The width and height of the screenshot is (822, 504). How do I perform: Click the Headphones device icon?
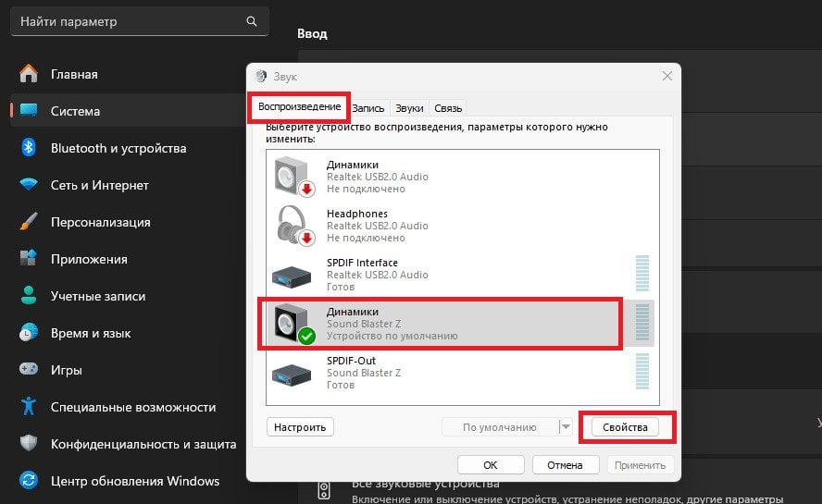[x=295, y=226]
